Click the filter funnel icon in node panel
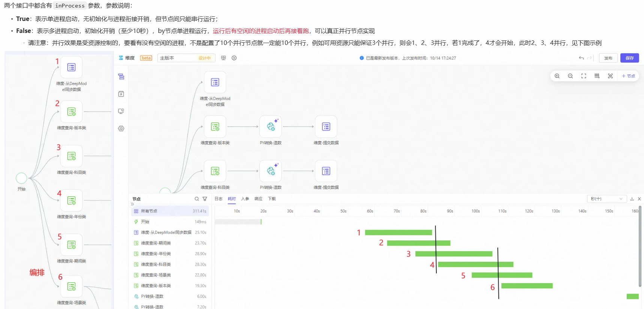The image size is (644, 309). click(x=205, y=199)
